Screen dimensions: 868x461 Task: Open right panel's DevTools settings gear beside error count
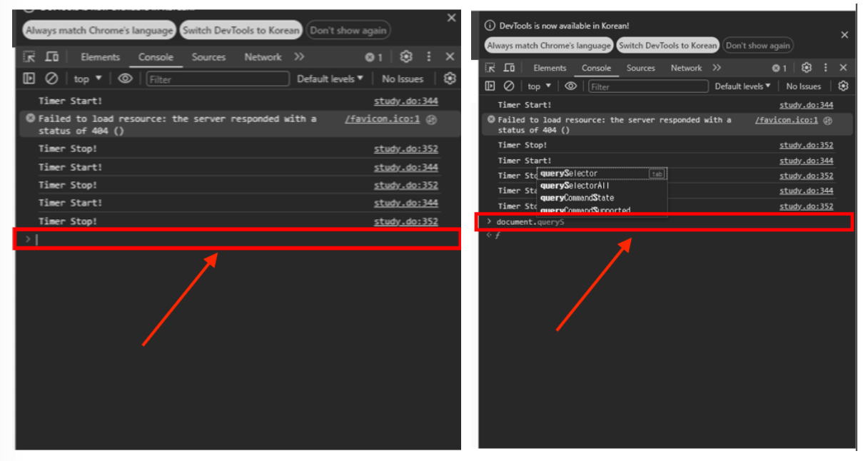coord(807,68)
